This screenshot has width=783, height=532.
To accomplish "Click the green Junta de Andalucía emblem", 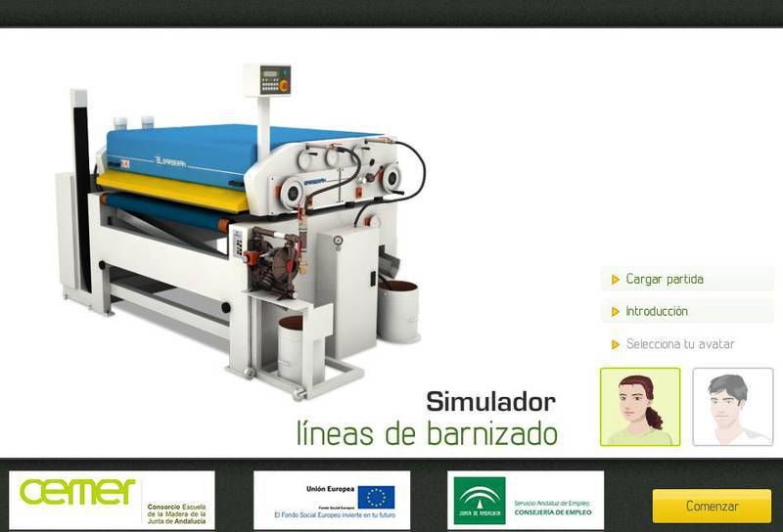I will [480, 501].
